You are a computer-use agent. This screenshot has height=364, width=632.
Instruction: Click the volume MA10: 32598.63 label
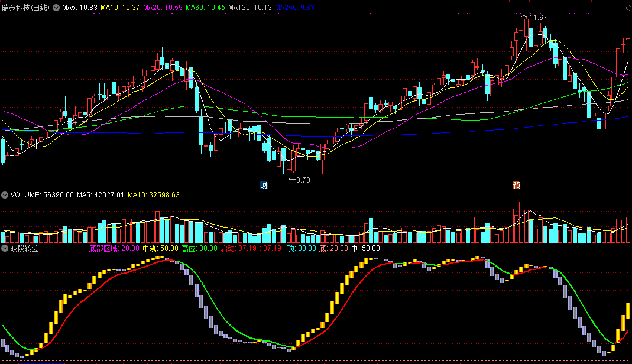(154, 195)
